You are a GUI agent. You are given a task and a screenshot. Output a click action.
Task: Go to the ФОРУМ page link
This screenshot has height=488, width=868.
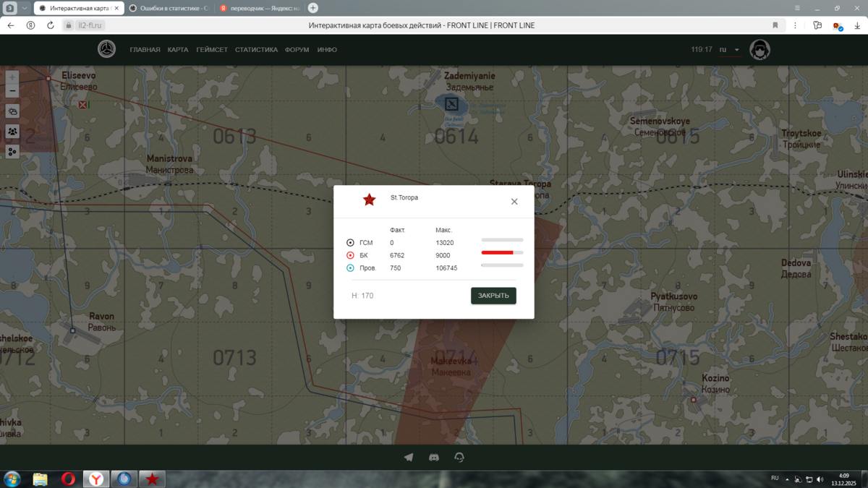point(297,50)
